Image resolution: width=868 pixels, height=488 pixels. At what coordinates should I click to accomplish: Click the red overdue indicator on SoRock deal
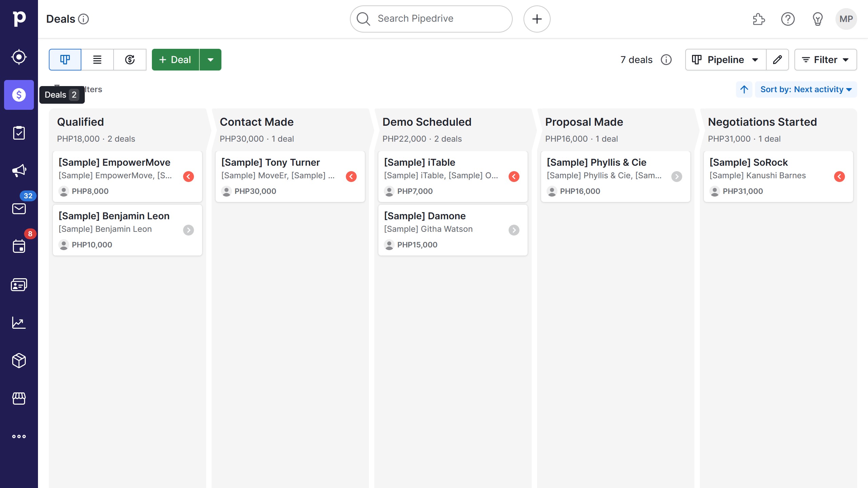[x=839, y=176]
